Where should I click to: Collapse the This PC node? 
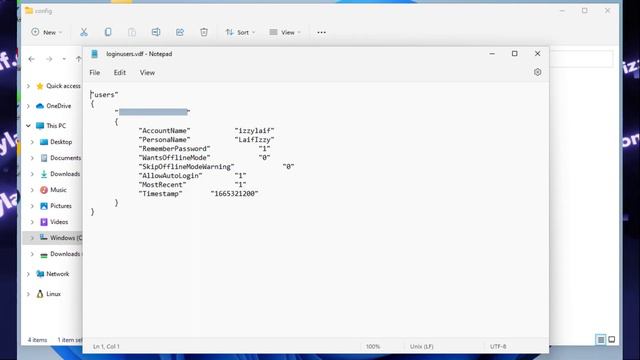pos(28,126)
